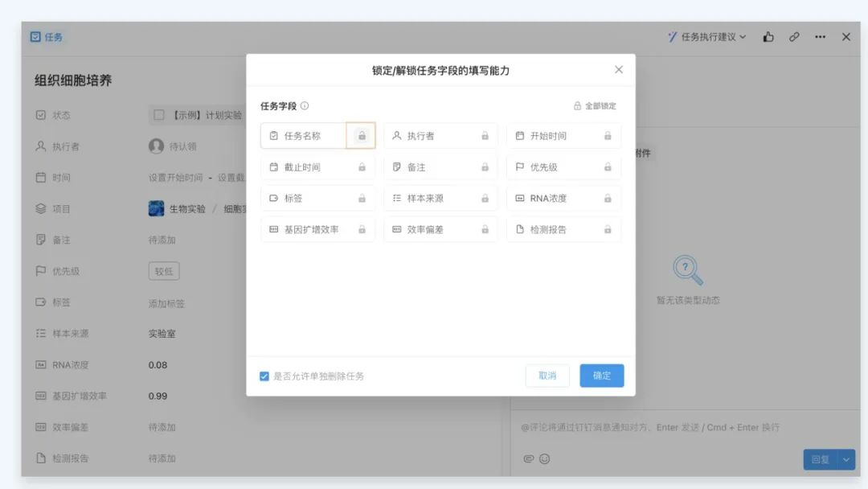Toggle lock icon for 任务名称 field
This screenshot has height=489, width=868.
tap(362, 136)
